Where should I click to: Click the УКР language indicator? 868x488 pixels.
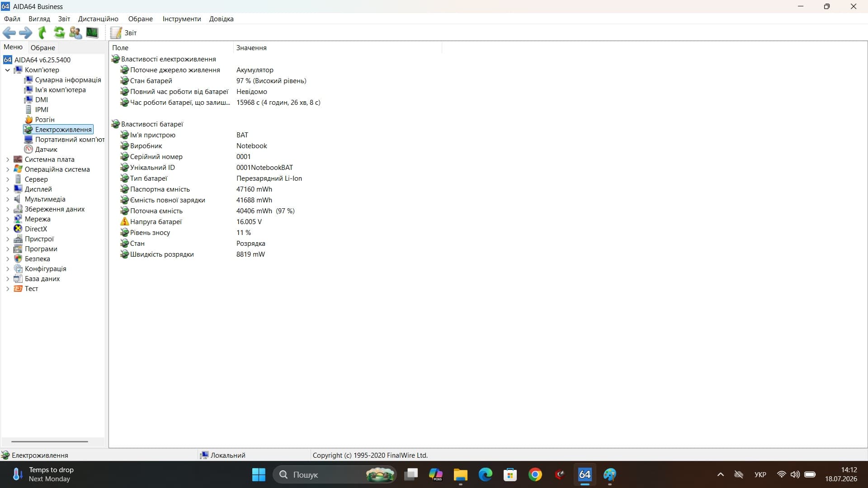pos(760,474)
